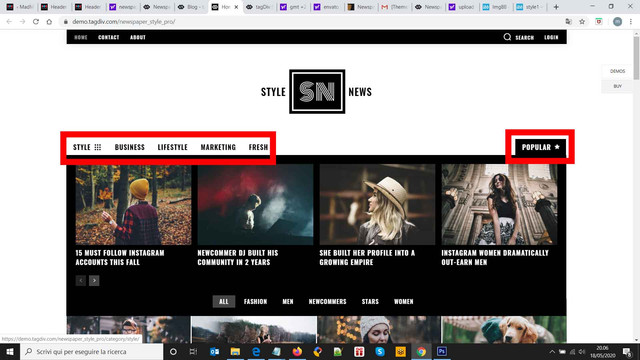Select the NEWCOMMERS filter tab
The height and width of the screenshot is (360, 640).
[327, 302]
